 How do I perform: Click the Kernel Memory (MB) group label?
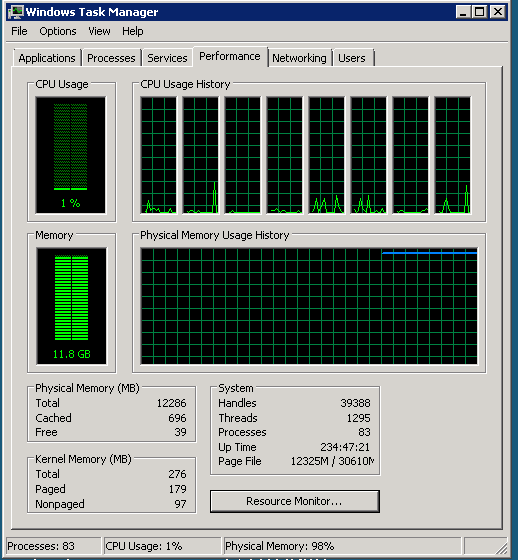(x=83, y=459)
